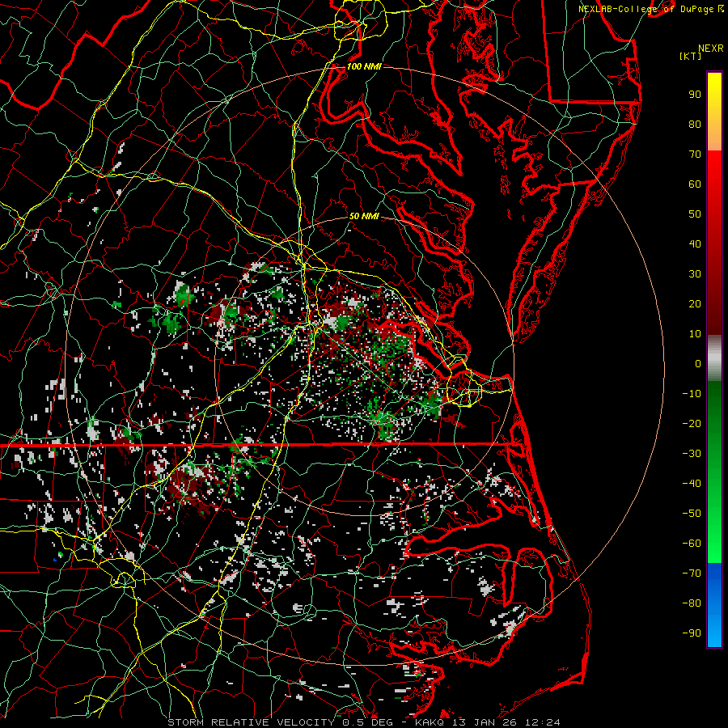Click the KAKQ station identifier in the caption
Screen dimensions: 728x728
429,722
